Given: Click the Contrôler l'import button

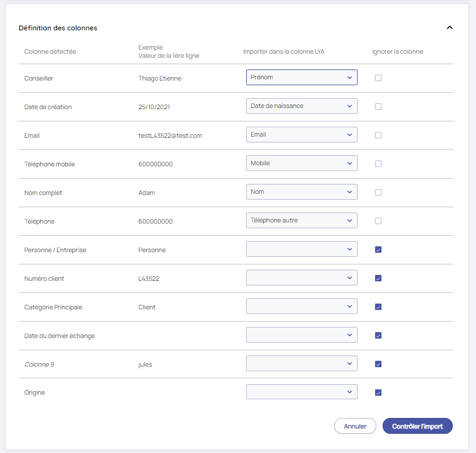Looking at the screenshot, I should pyautogui.click(x=417, y=426).
